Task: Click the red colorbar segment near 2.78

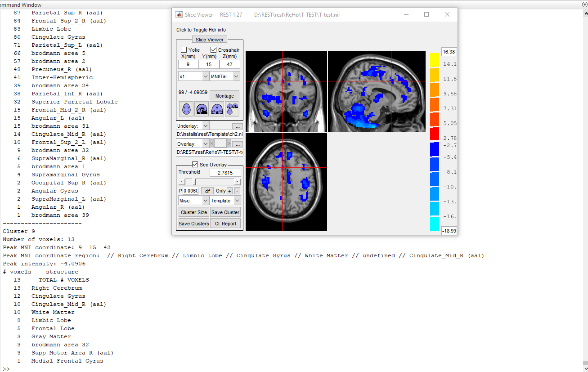Action: [x=435, y=134]
